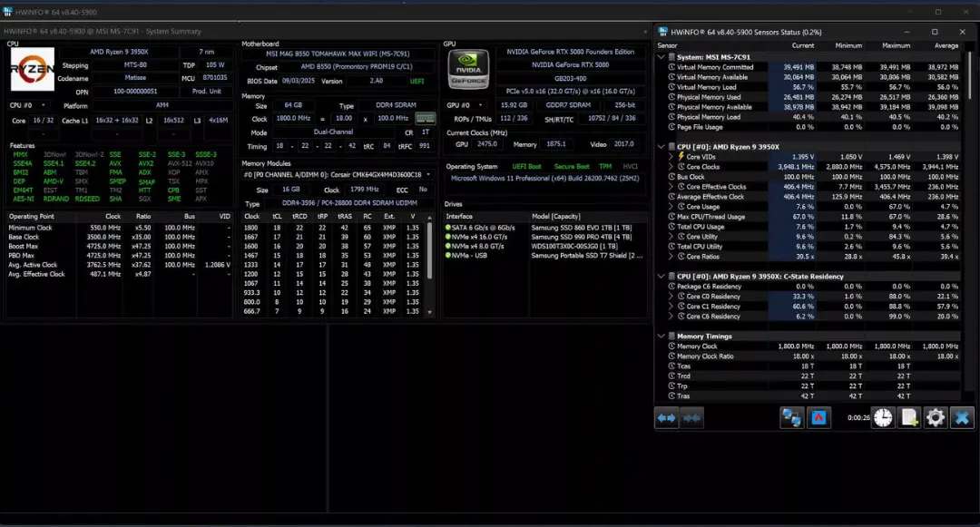Open the CPU #0 selector dropdown

27,105
